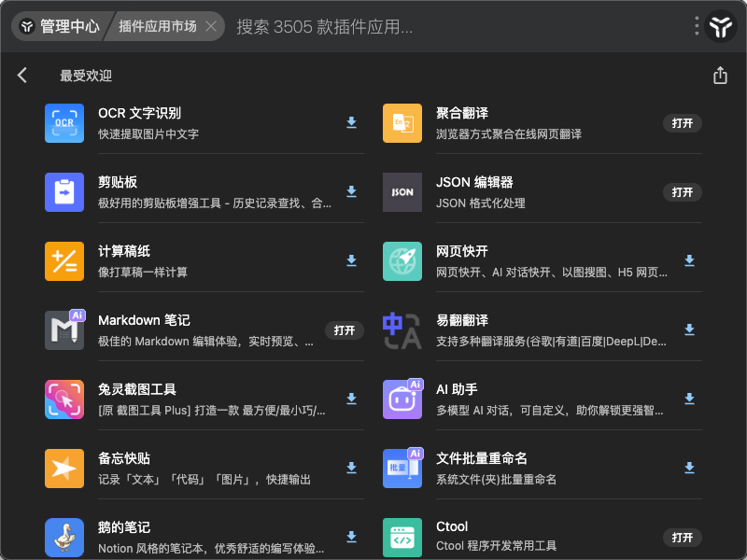Viewport: 747px width, 560px height.
Task: Select the AI 助手 title text
Action: [x=457, y=389]
